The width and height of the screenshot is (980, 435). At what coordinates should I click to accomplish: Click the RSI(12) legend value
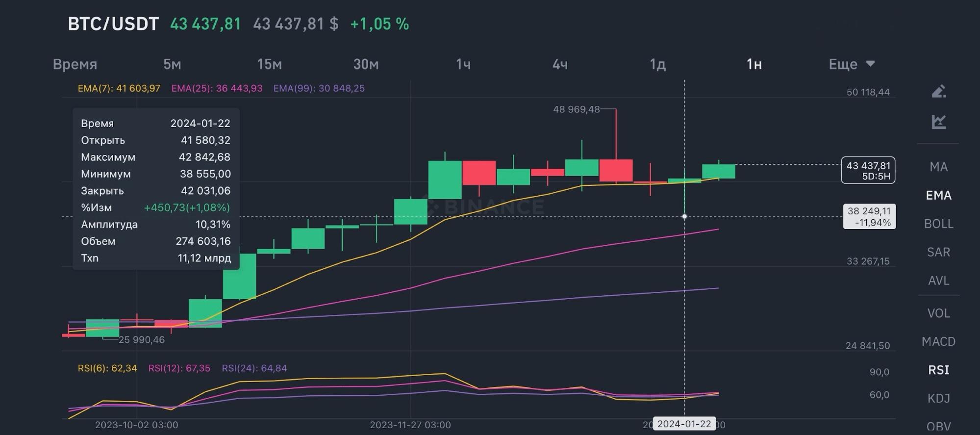click(x=179, y=368)
